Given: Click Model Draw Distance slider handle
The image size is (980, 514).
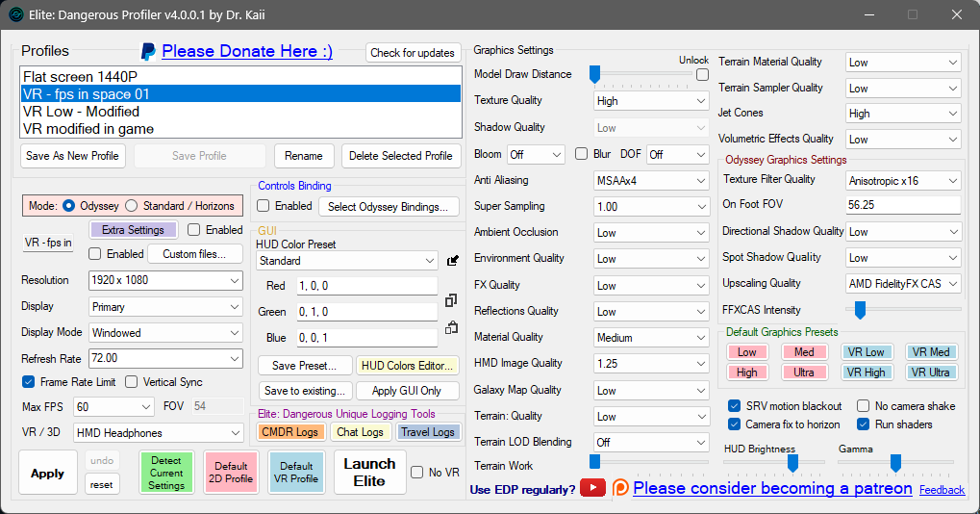Looking at the screenshot, I should (595, 74).
